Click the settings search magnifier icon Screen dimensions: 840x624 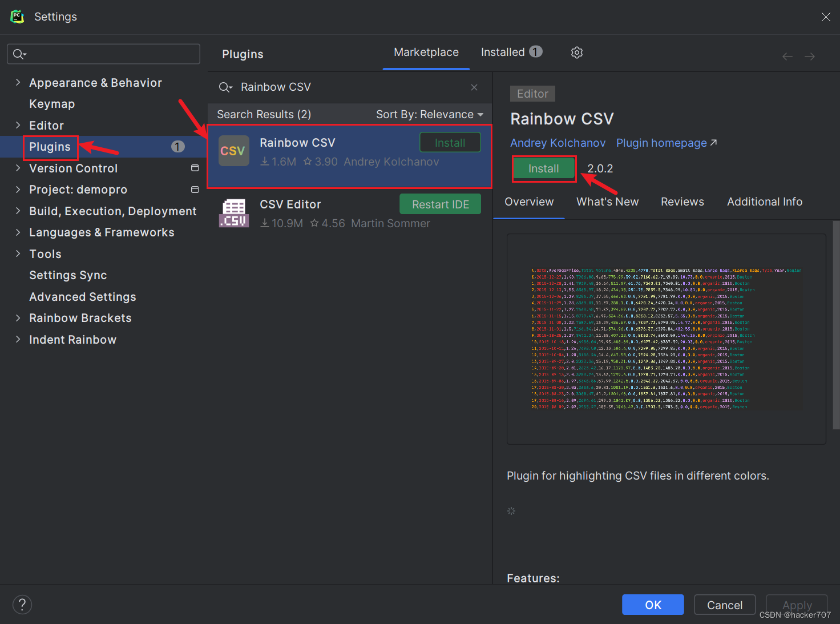[x=19, y=54]
